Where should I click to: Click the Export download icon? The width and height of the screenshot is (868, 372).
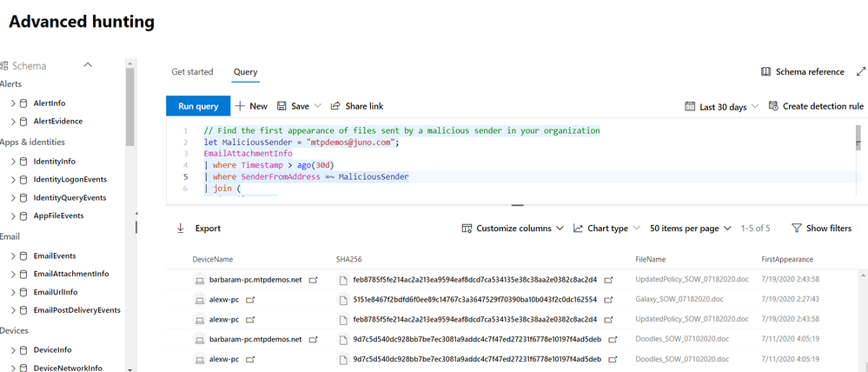(181, 229)
